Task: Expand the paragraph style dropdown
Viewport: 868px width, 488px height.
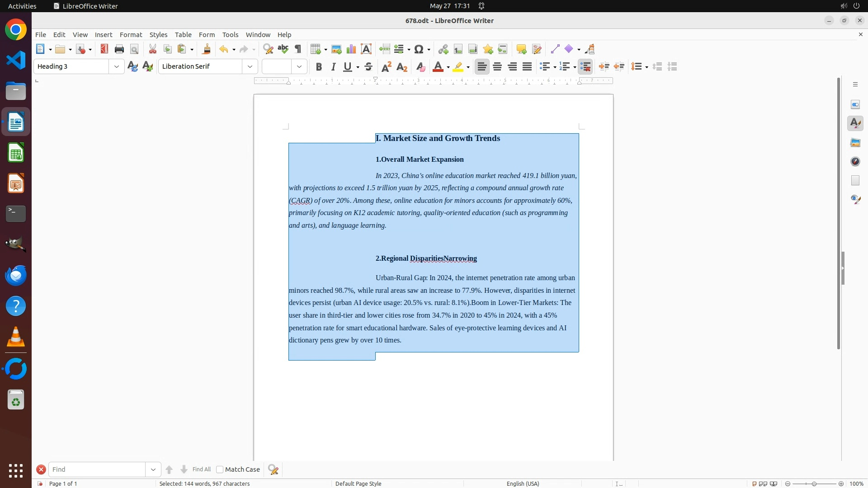Action: click(117, 67)
